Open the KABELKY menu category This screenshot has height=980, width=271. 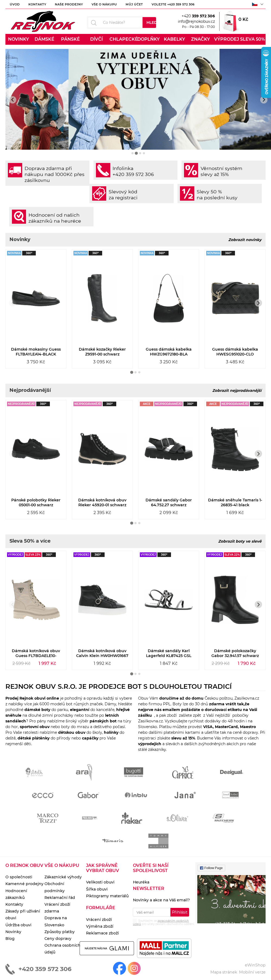tap(175, 39)
